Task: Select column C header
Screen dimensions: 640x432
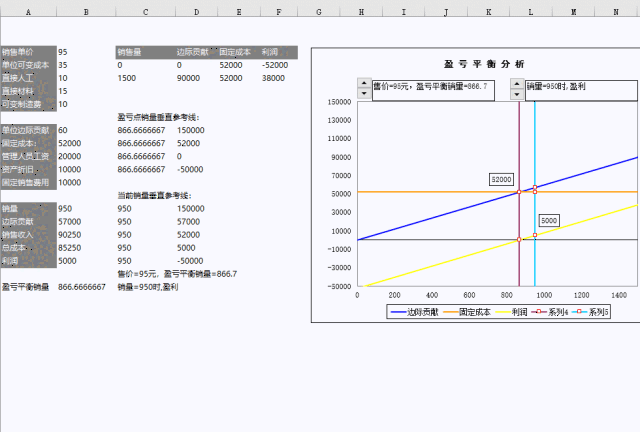Action: (145, 12)
